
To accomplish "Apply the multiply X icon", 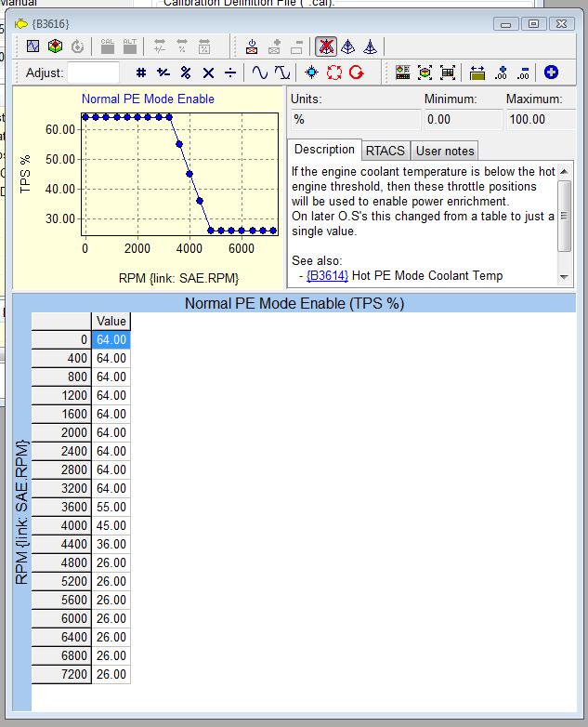I will pos(208,73).
